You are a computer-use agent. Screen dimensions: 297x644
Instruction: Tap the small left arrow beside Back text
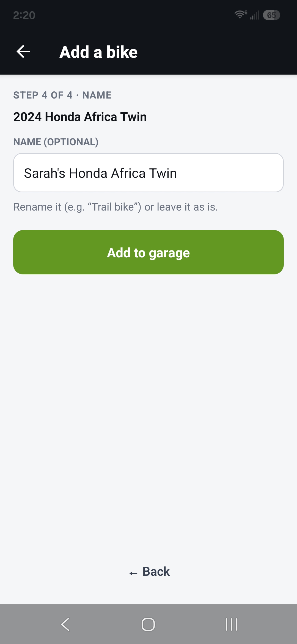coord(133,573)
